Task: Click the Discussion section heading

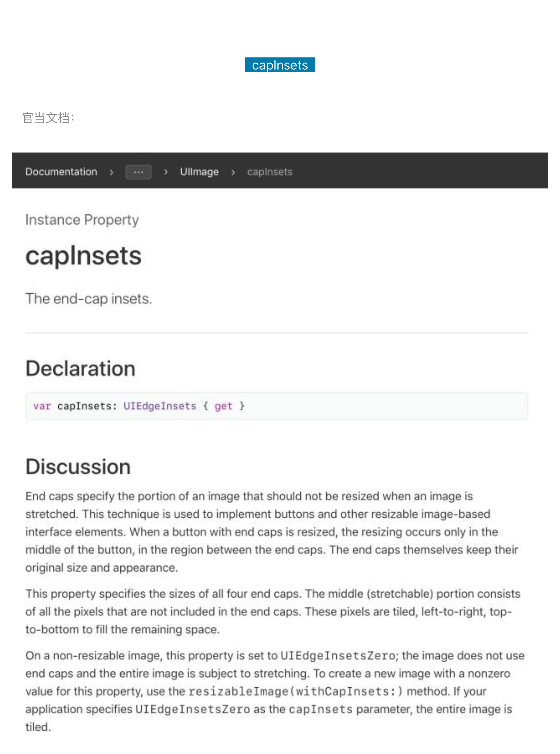Action: pyautogui.click(x=78, y=466)
